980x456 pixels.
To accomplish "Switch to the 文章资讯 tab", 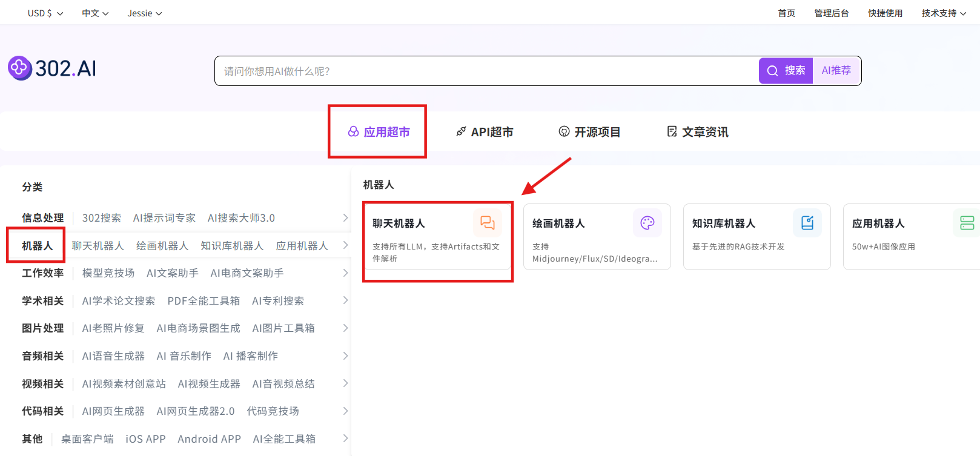I will [x=697, y=131].
